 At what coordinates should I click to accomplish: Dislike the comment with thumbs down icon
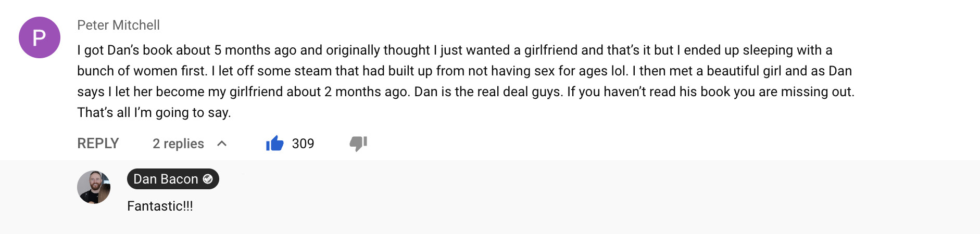pyautogui.click(x=358, y=144)
